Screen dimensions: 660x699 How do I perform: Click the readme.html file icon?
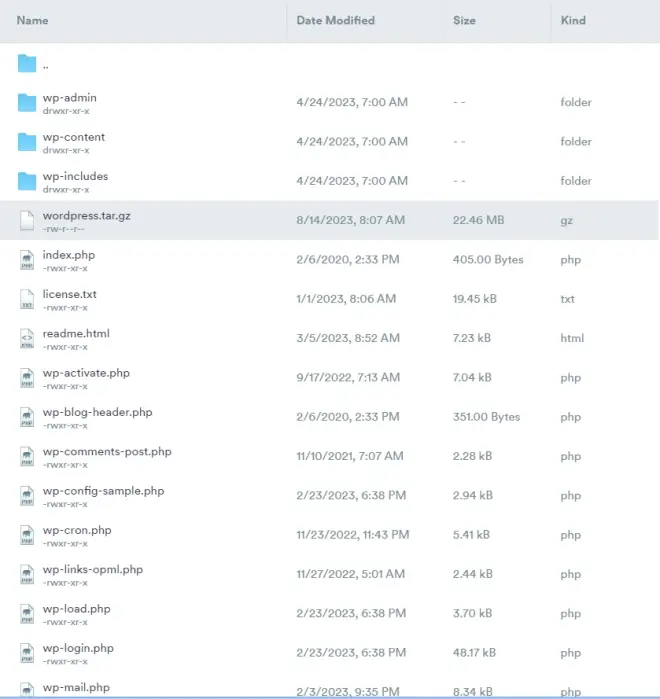pos(27,338)
